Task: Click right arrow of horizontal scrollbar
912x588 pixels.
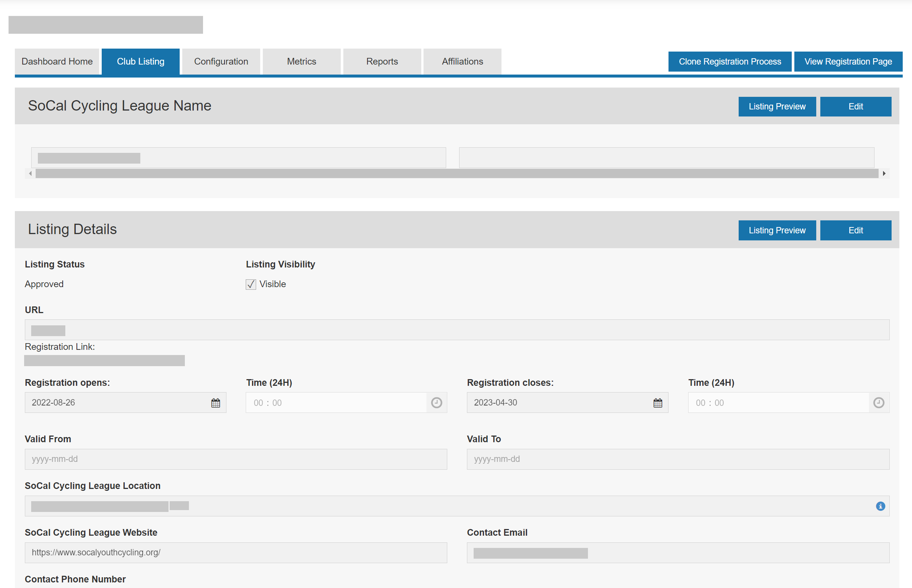Action: pos(884,173)
